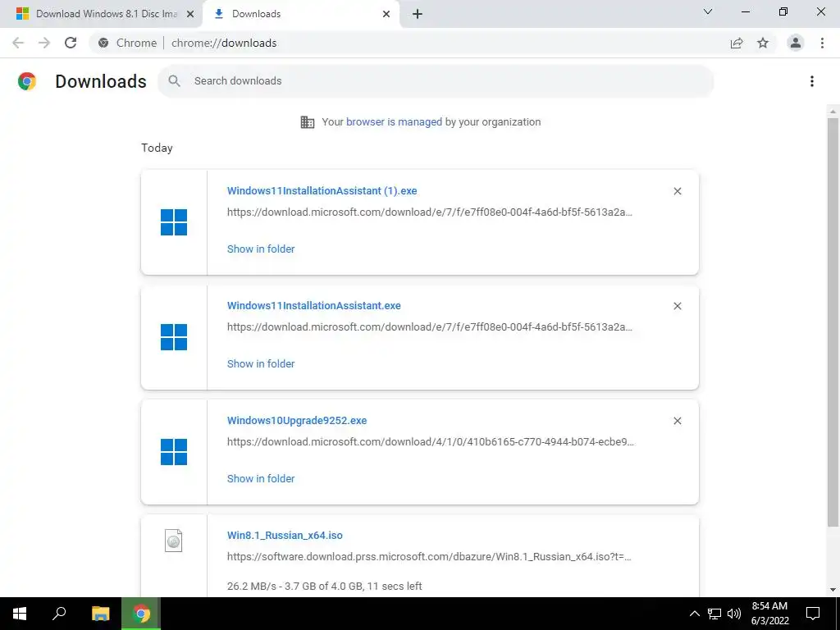Open the tab search chevron
Image resolution: width=840 pixels, height=630 pixels.
(708, 11)
